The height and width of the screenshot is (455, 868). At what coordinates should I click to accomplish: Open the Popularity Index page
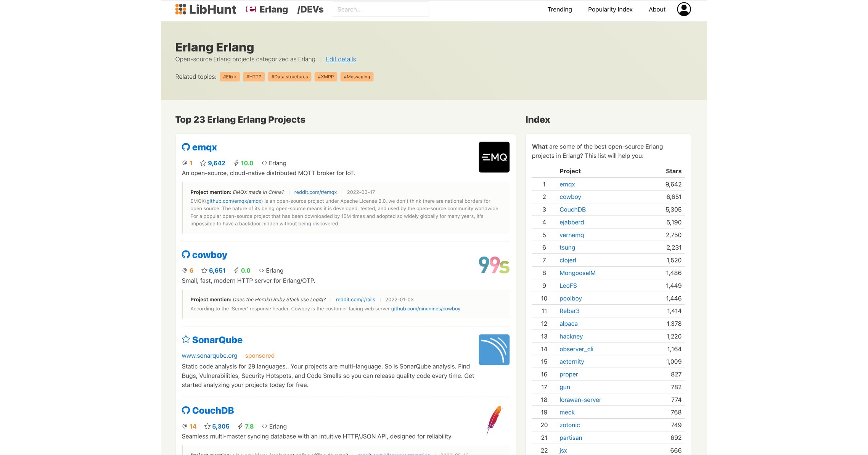[610, 9]
